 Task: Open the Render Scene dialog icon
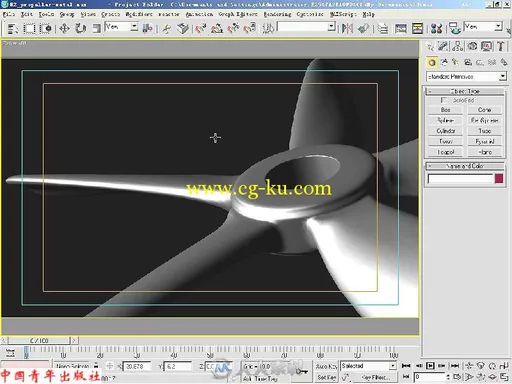[x=454, y=29]
